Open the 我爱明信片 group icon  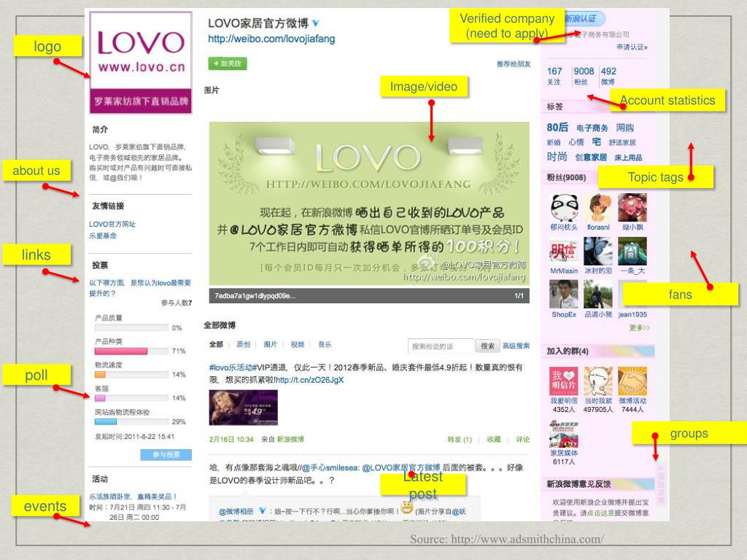(564, 381)
